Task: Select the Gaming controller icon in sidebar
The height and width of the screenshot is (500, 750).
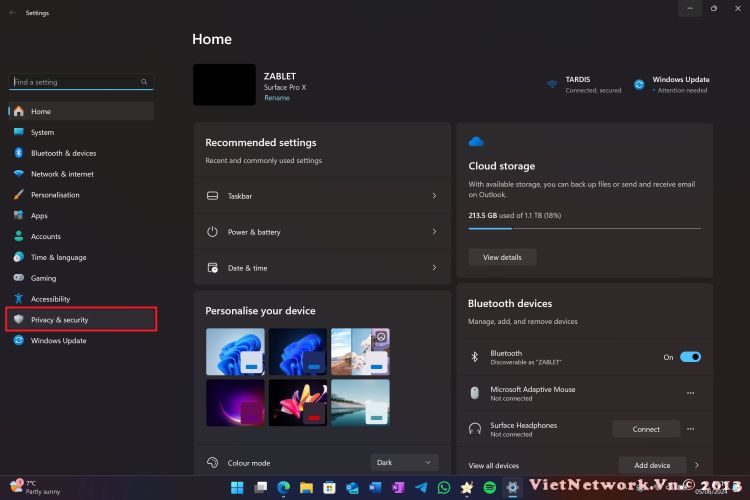Action: point(18,278)
